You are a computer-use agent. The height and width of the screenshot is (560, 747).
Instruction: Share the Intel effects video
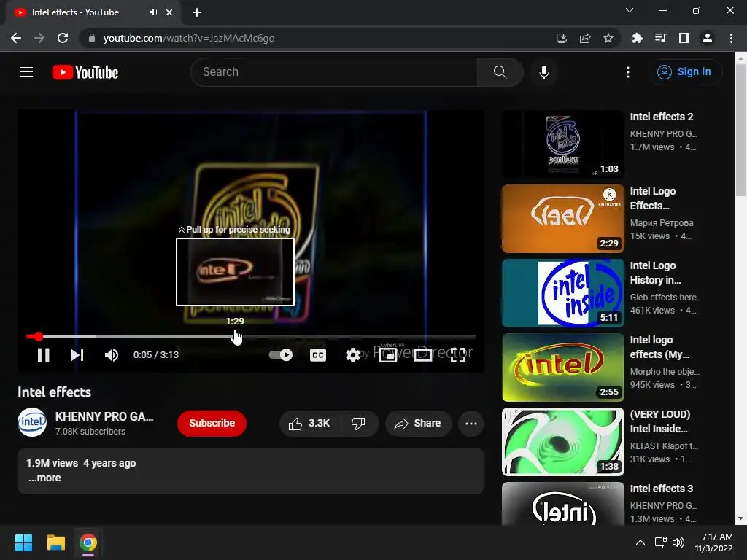[x=418, y=423]
